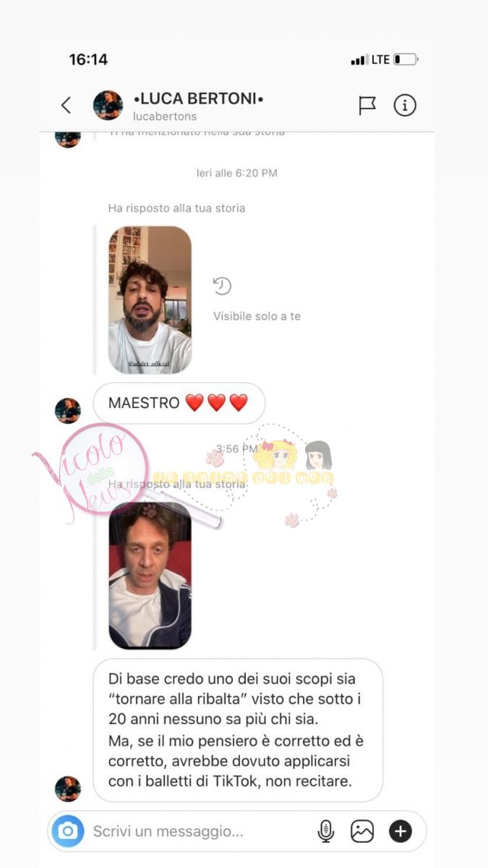Image resolution: width=488 pixels, height=868 pixels.
Task: Tap the avatar beside the long message
Action: (x=68, y=788)
